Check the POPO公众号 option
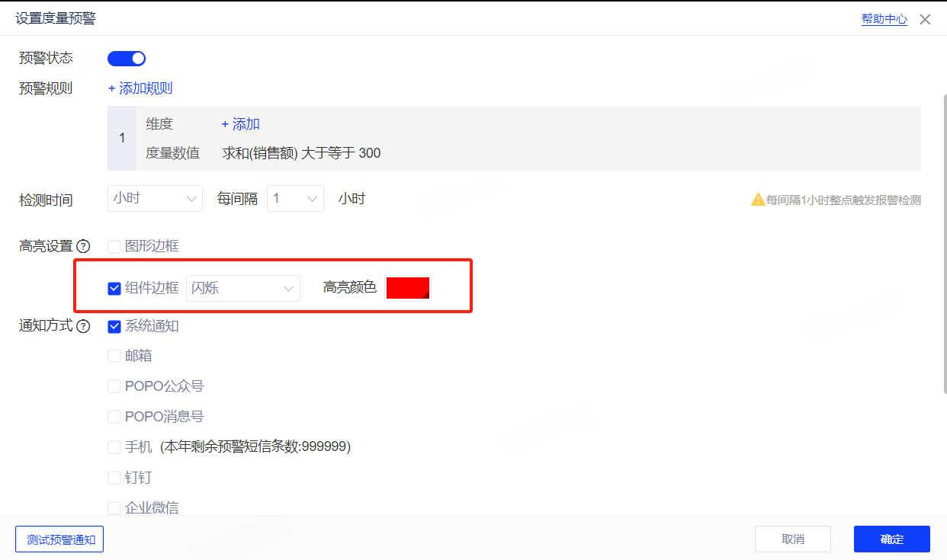Image resolution: width=947 pixels, height=560 pixels. [114, 386]
